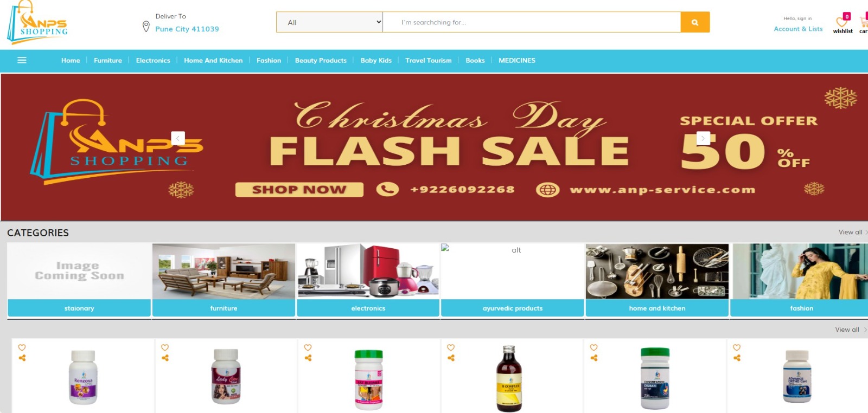868x413 pixels.
Task: Go to previous banner slide arrow
Action: coord(178,138)
